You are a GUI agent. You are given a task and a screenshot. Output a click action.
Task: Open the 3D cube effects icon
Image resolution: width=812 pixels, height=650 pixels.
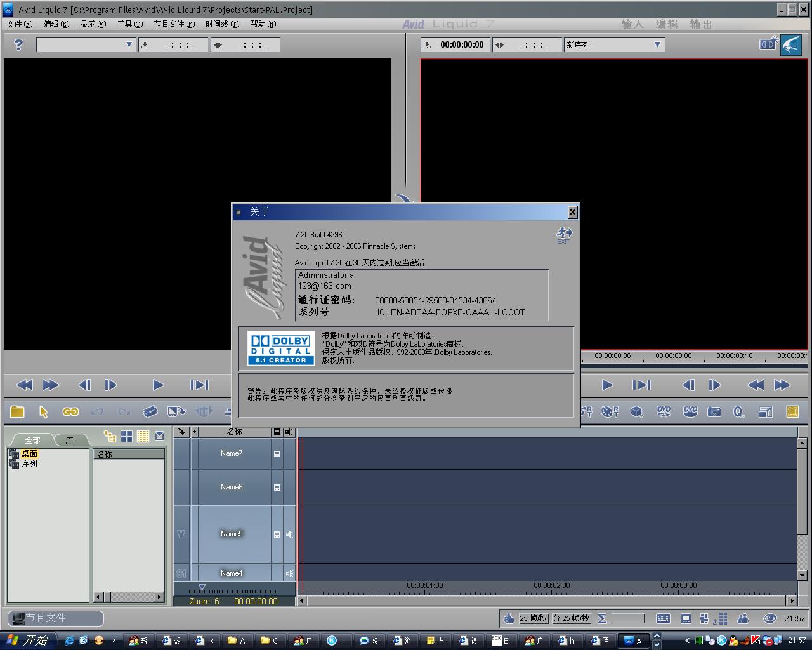(637, 412)
